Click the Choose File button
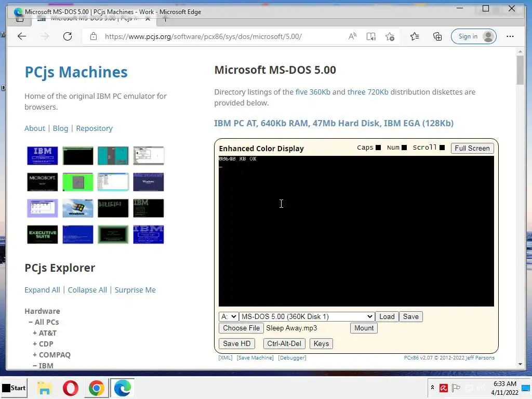The width and height of the screenshot is (532, 399). tap(241, 328)
